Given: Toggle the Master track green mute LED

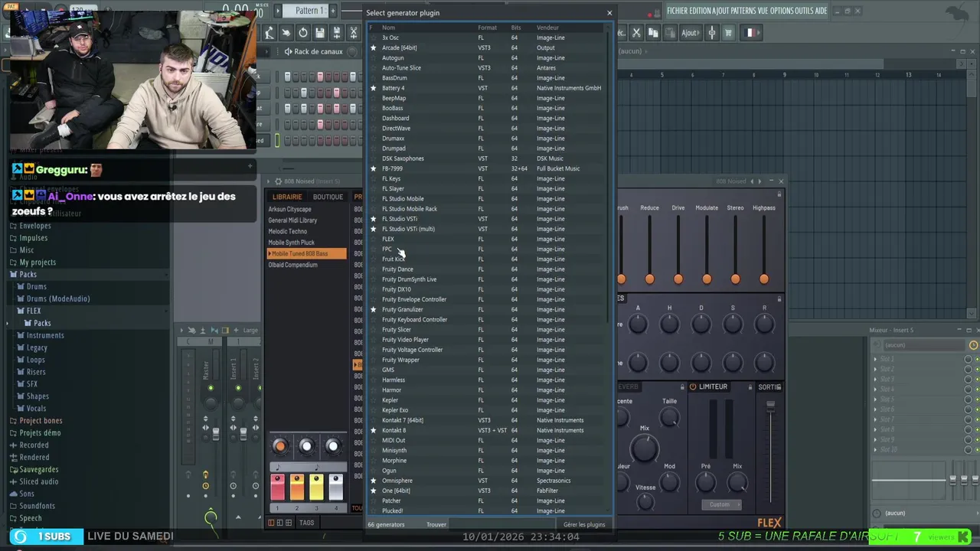Looking at the screenshot, I should (x=211, y=388).
